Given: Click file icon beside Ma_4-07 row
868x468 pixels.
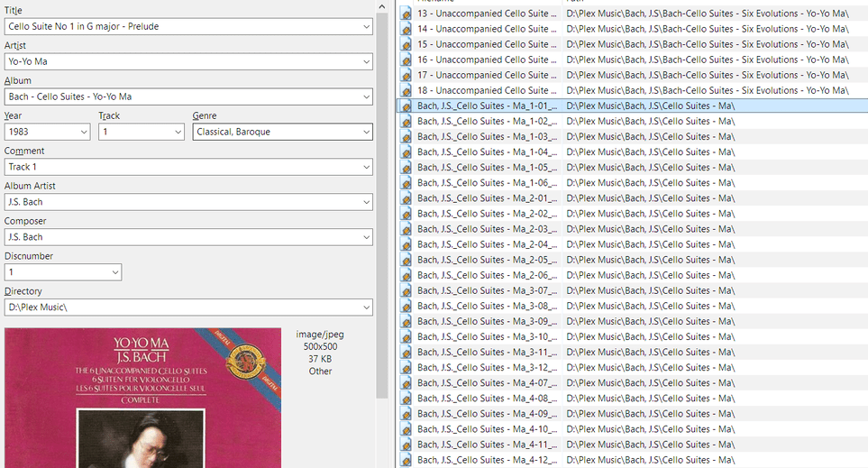Looking at the screenshot, I should (406, 383).
